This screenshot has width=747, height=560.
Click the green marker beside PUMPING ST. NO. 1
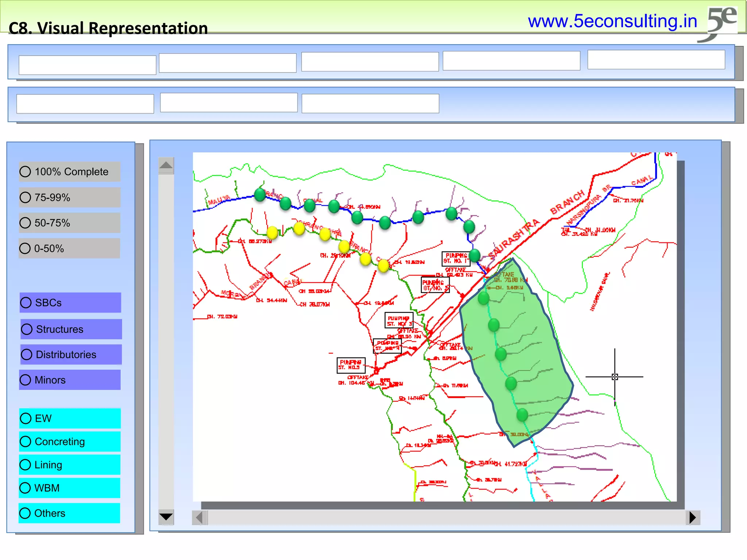(475, 256)
